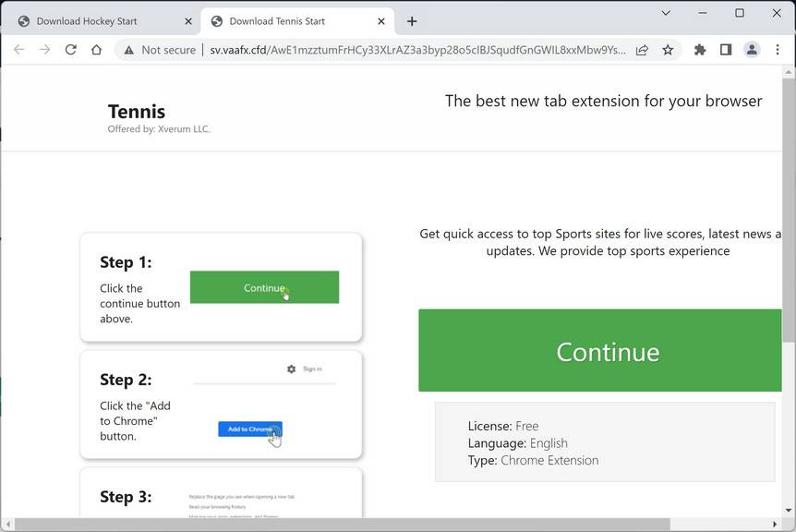Image resolution: width=796 pixels, height=532 pixels.
Task: Click the 'Step 3:' heading
Action: (126, 497)
